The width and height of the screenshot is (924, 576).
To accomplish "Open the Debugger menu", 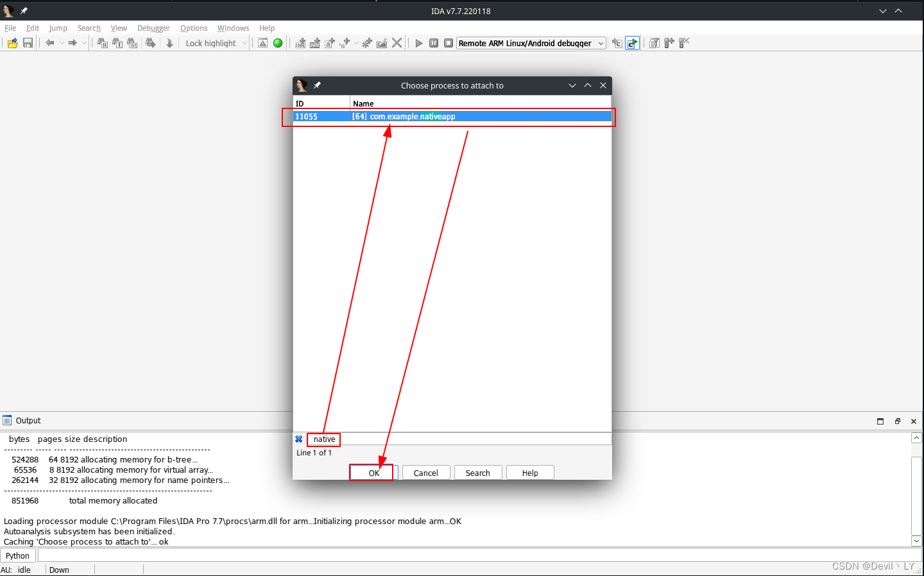I will tap(153, 28).
